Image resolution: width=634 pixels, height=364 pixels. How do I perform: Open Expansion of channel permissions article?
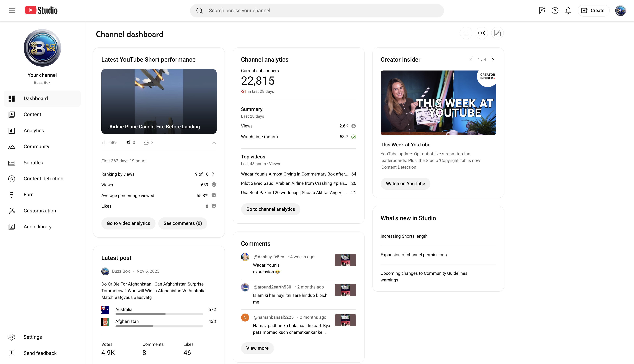point(414,255)
